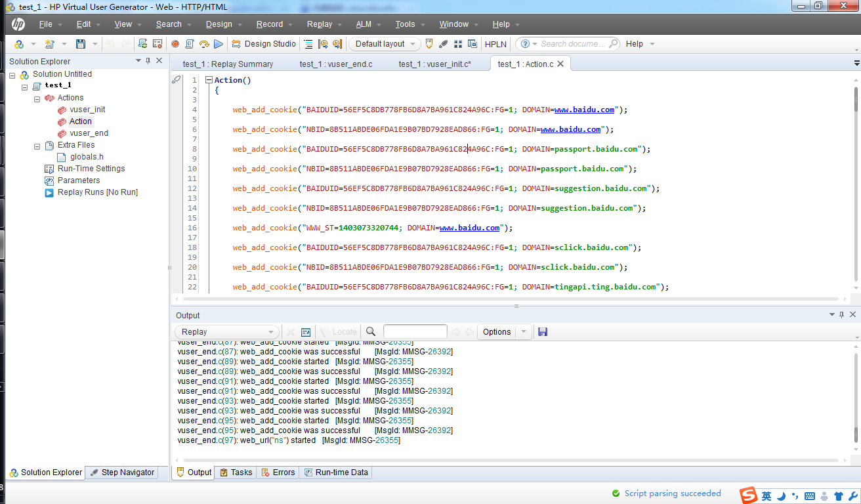861x504 pixels.
Task: Pin the Solution Explorer panel
Action: coord(148,60)
